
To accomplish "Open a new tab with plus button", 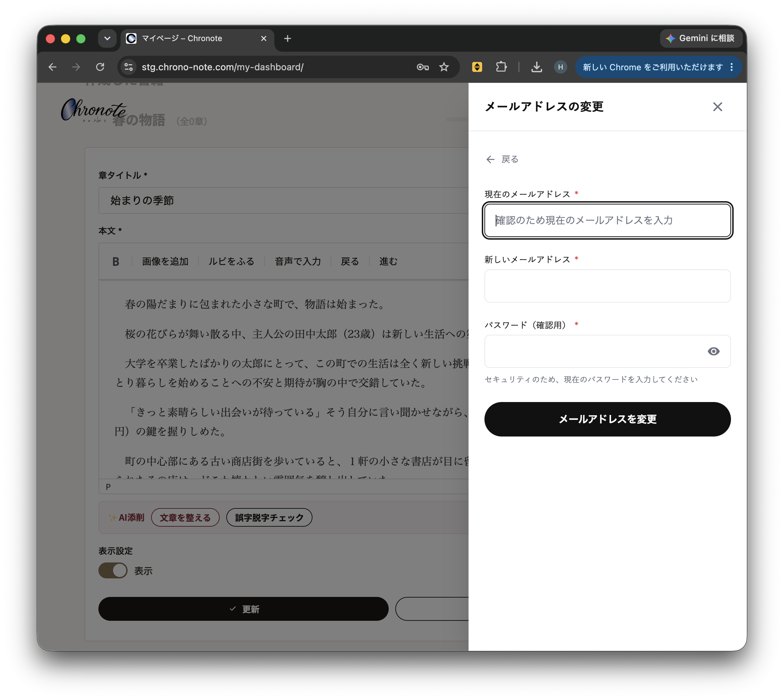I will [287, 38].
